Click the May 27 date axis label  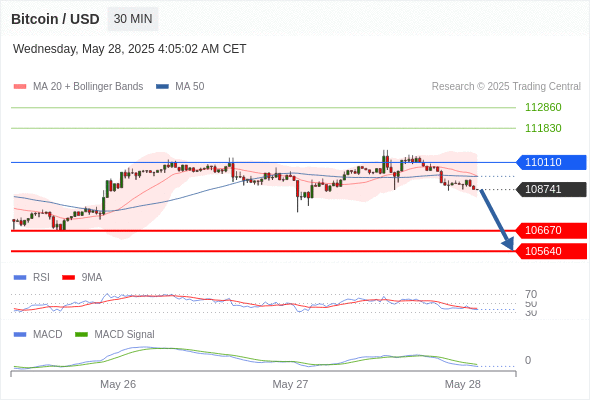(290, 384)
